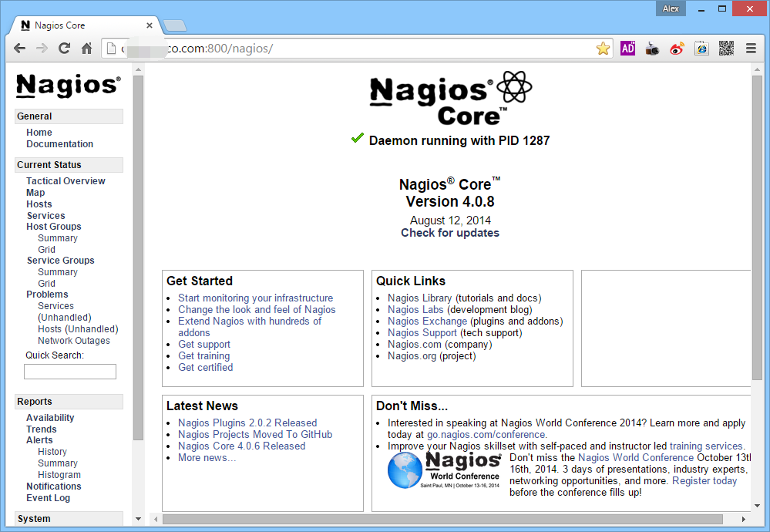Click the main vertical scrollbar

[x=757, y=227]
